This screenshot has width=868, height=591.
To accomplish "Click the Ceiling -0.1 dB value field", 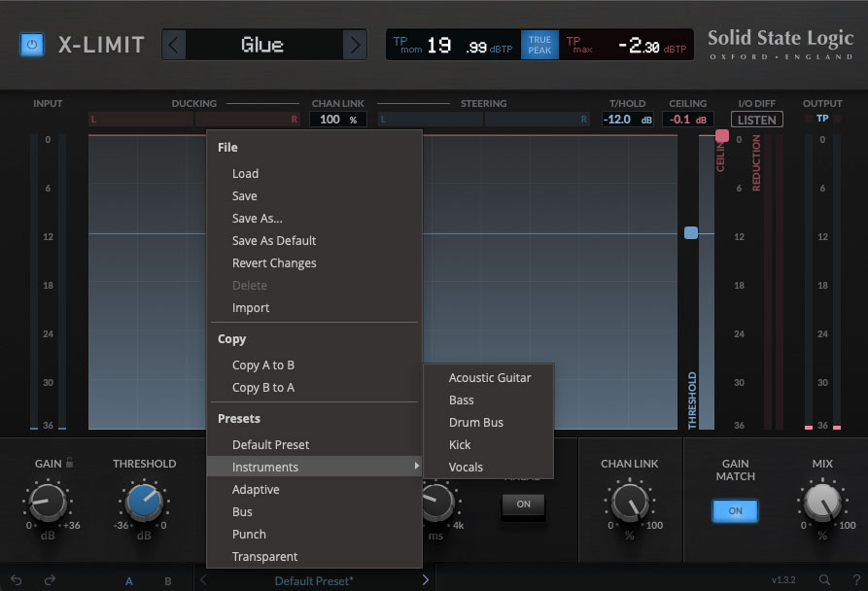I will (x=687, y=120).
